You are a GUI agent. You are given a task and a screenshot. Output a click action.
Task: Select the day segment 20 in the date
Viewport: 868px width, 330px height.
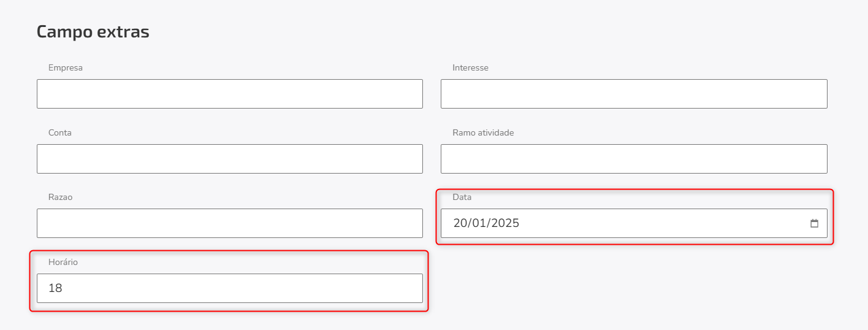460,223
